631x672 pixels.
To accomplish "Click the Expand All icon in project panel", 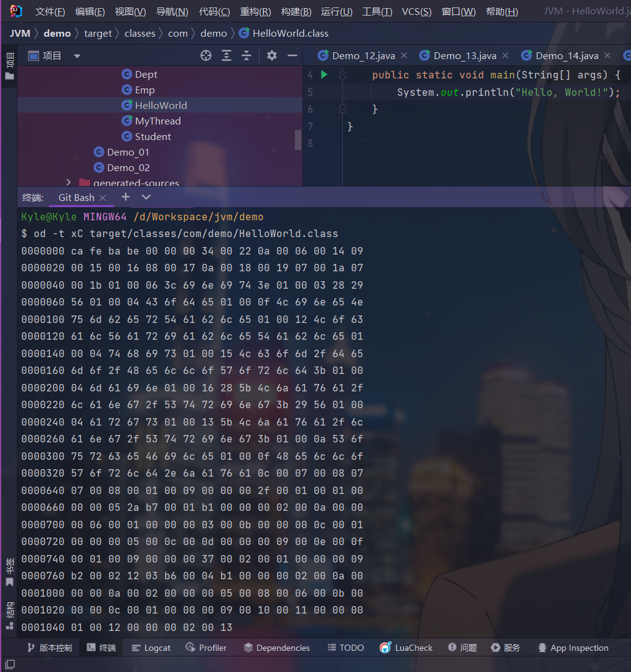I will tap(227, 56).
